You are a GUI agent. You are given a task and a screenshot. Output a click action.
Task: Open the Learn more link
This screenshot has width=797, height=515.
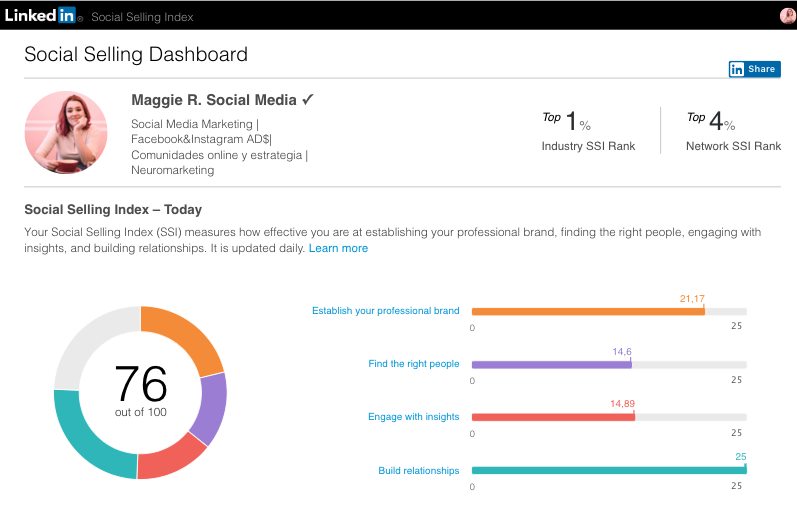pyautogui.click(x=338, y=248)
